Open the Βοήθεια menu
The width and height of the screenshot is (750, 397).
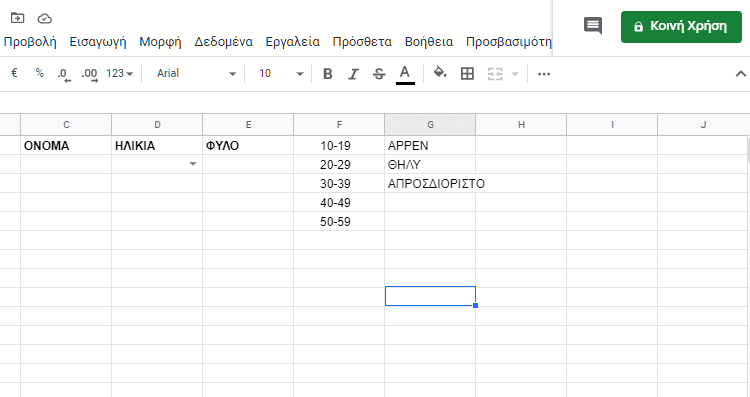point(429,42)
